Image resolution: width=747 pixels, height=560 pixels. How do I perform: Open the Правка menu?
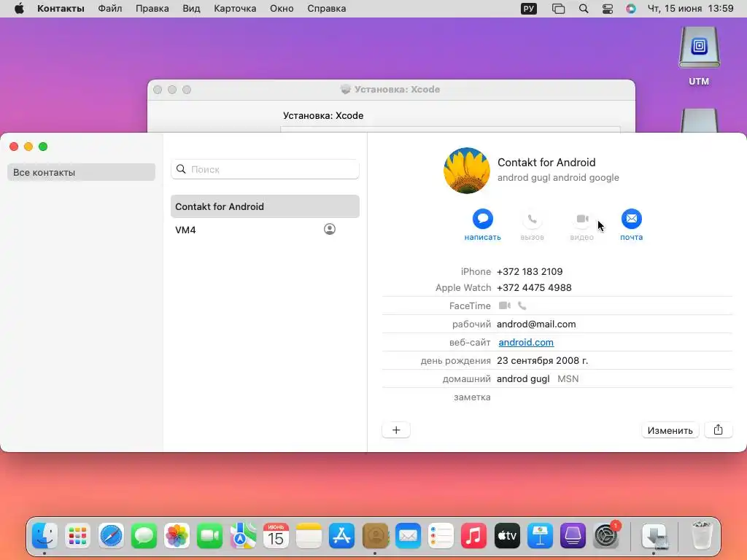point(152,9)
